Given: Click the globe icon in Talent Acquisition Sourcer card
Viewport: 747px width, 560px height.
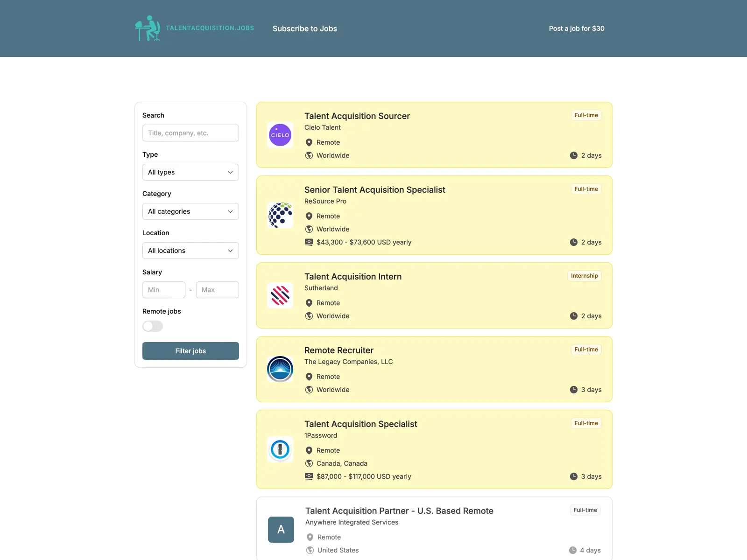Looking at the screenshot, I should [309, 155].
